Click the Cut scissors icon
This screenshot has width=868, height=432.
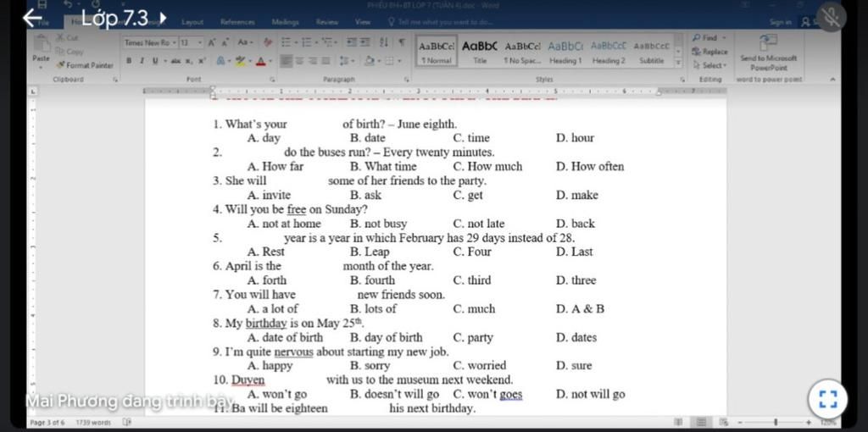pyautogui.click(x=60, y=37)
